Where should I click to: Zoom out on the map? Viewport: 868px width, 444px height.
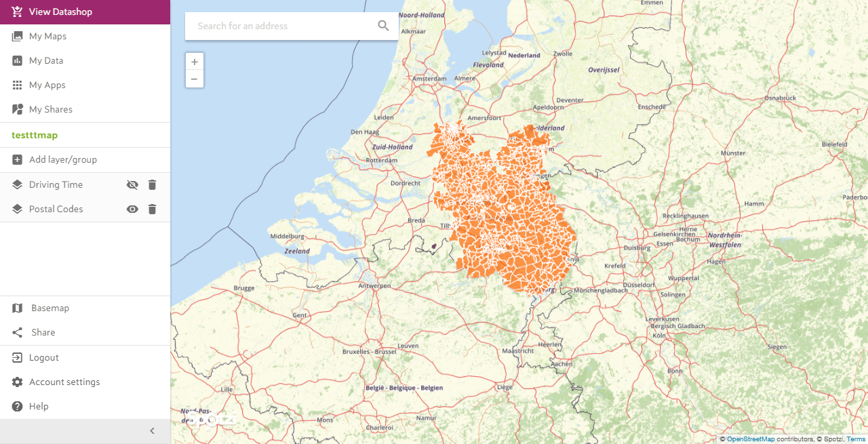(195, 79)
